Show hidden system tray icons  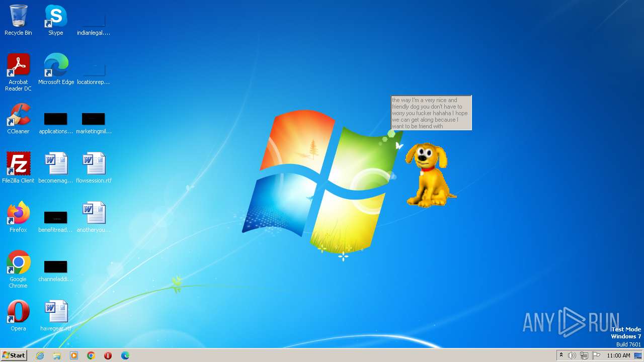click(561, 355)
